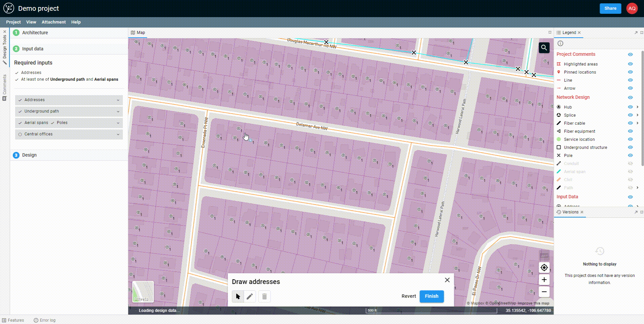This screenshot has width=644, height=324.
Task: Close the Versions tab
Action: tap(582, 212)
